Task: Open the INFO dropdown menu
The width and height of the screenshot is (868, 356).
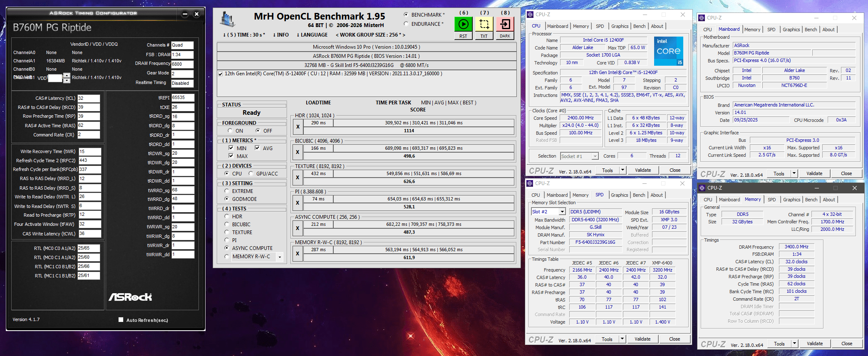Action: pos(281,35)
